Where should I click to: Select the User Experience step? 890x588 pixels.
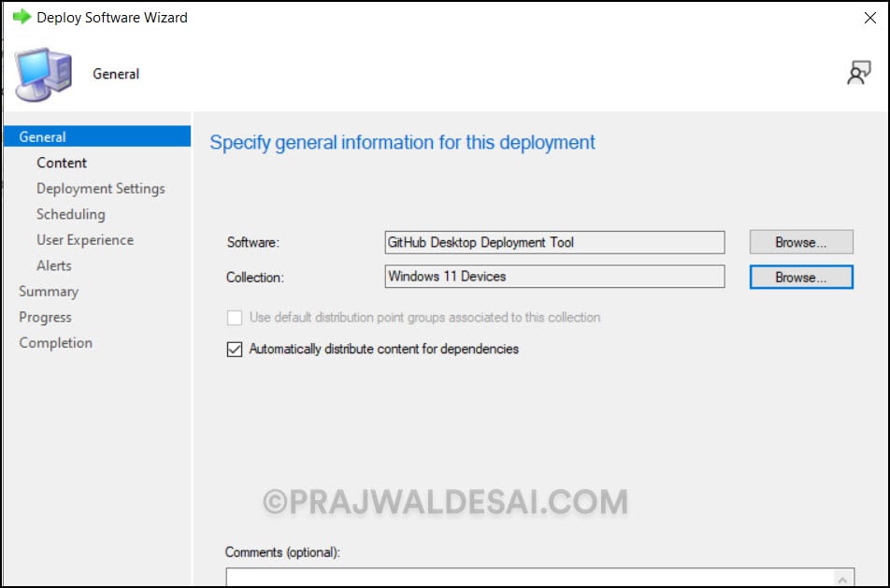(x=85, y=240)
